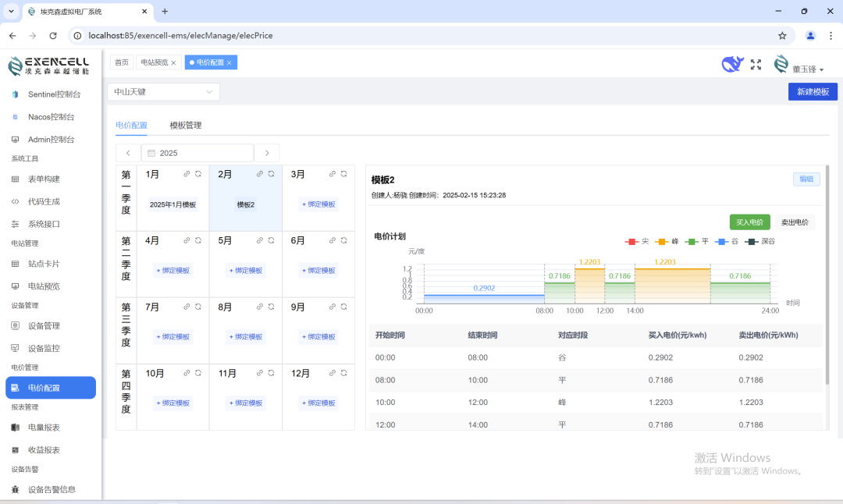
Task: Click 绑定模板 for 10月
Action: 173,403
